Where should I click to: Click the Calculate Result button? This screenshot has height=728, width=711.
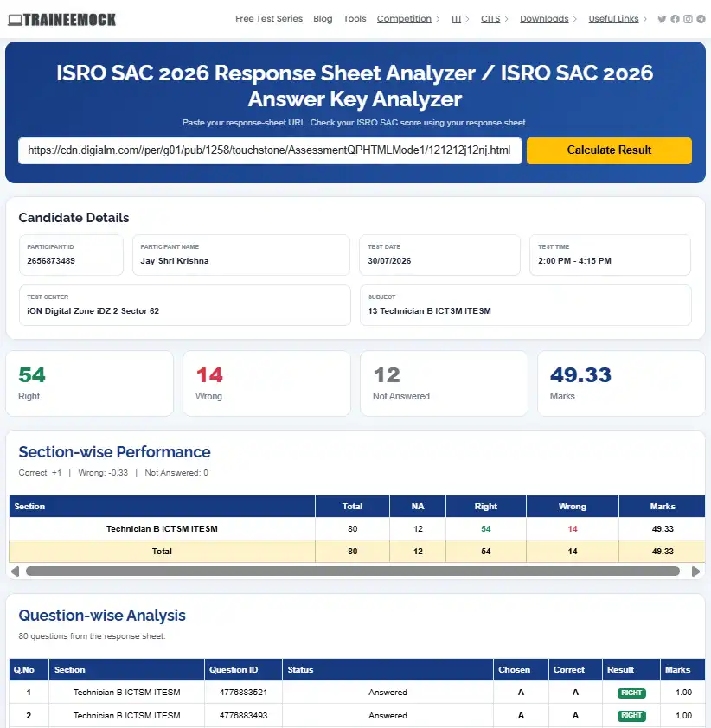(609, 150)
